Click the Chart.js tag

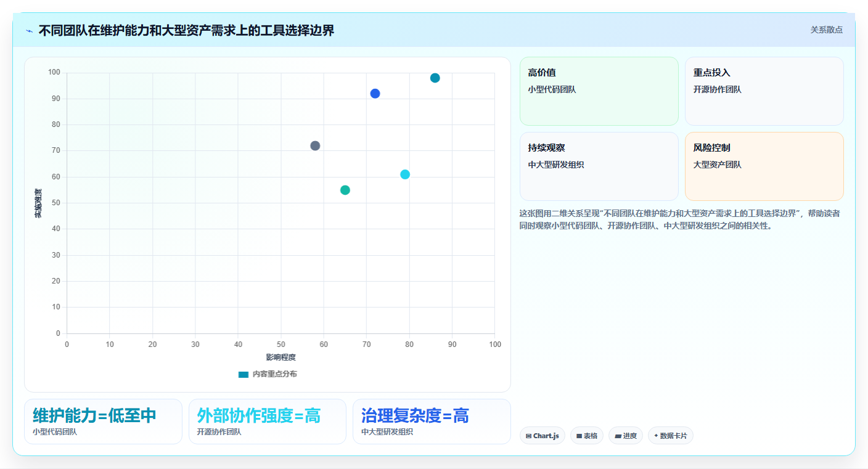542,436
